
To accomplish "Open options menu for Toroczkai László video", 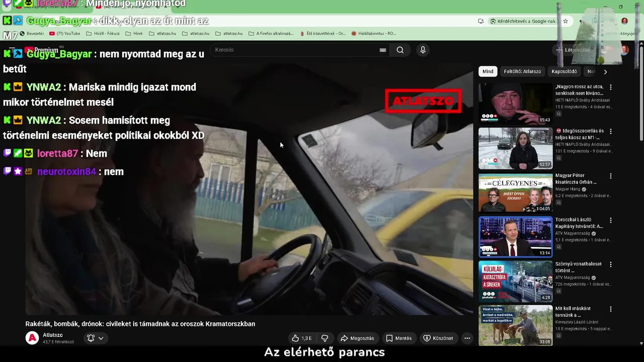I will pyautogui.click(x=611, y=220).
